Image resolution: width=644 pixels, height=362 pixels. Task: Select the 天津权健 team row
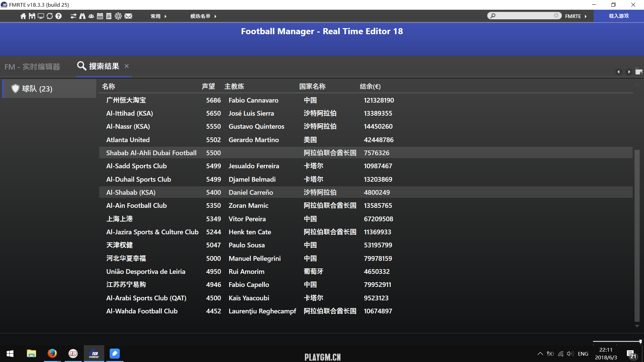366,245
